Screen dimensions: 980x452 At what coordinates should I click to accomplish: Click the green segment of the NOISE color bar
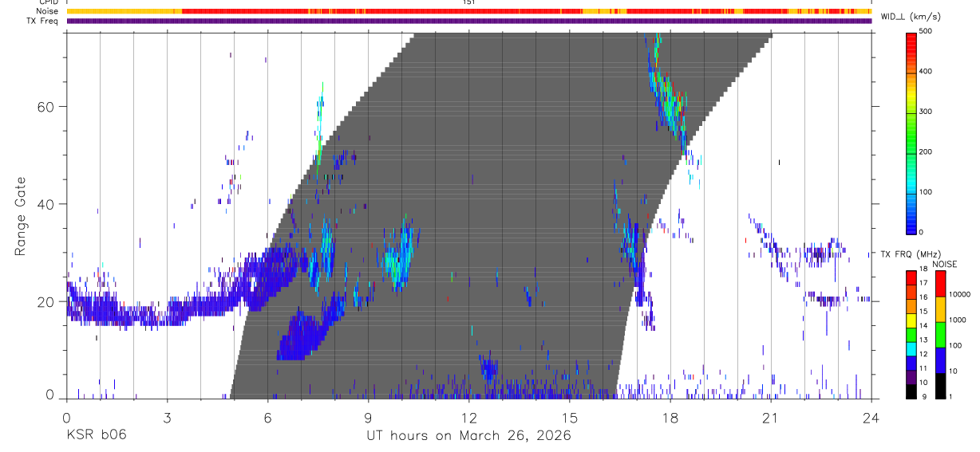point(939,333)
